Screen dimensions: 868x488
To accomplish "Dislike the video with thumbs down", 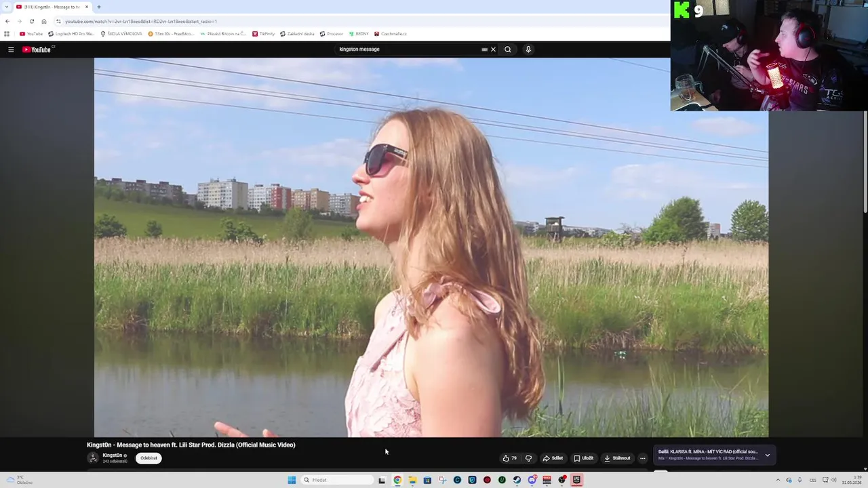I will tap(528, 458).
